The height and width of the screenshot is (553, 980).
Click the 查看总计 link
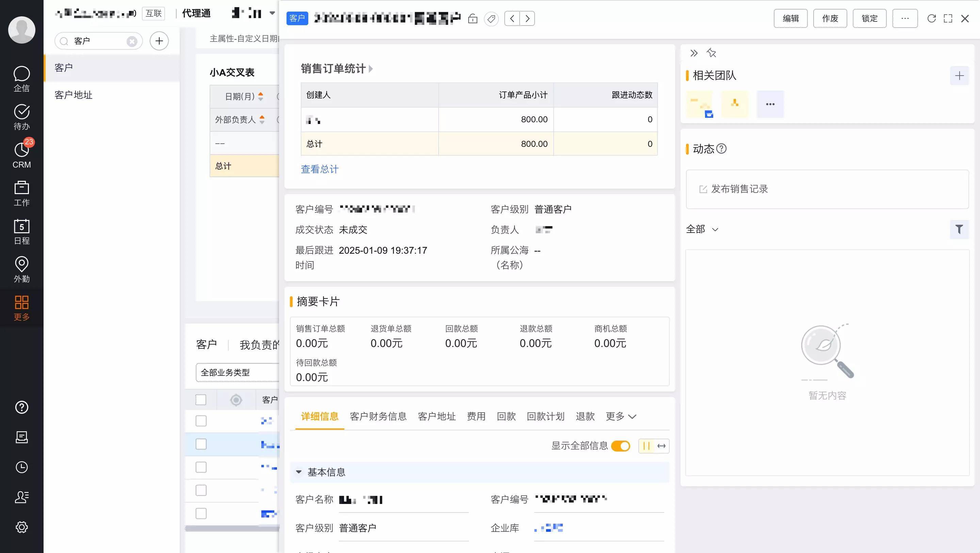[320, 169]
